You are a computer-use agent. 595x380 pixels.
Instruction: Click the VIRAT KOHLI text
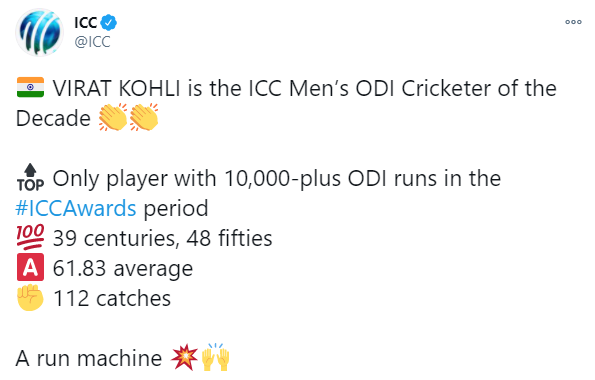(116, 88)
